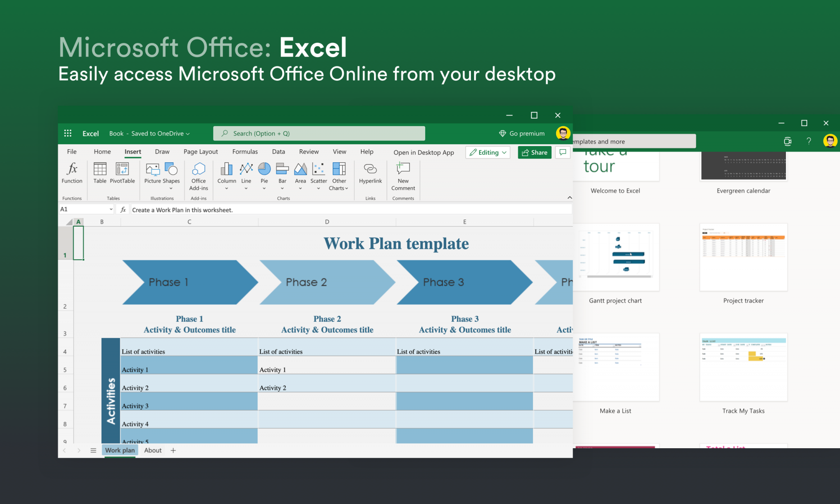
Task: Switch to the Formulas tab
Action: point(245,152)
